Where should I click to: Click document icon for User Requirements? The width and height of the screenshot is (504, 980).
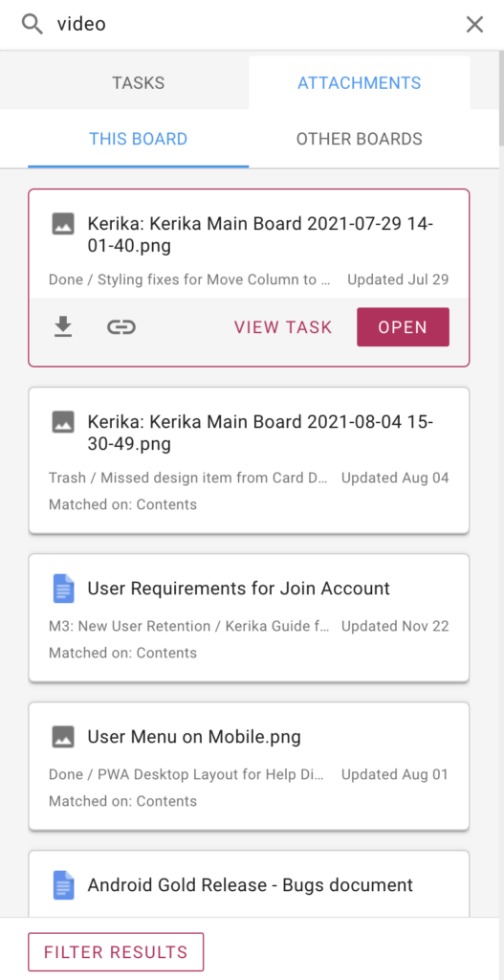pos(63,589)
